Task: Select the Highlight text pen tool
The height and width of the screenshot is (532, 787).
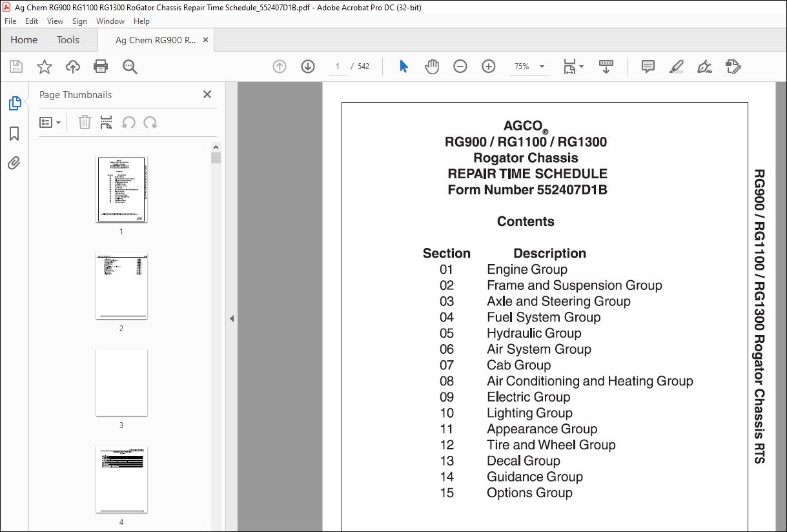Action: click(677, 66)
